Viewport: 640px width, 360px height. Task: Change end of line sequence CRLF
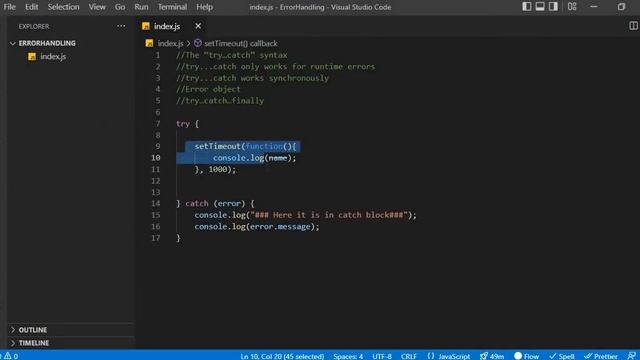coord(409,356)
